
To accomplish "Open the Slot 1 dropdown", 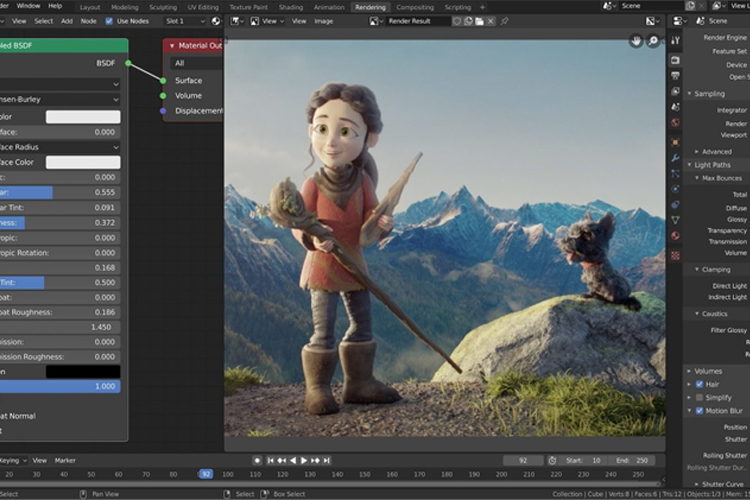I will click(183, 20).
